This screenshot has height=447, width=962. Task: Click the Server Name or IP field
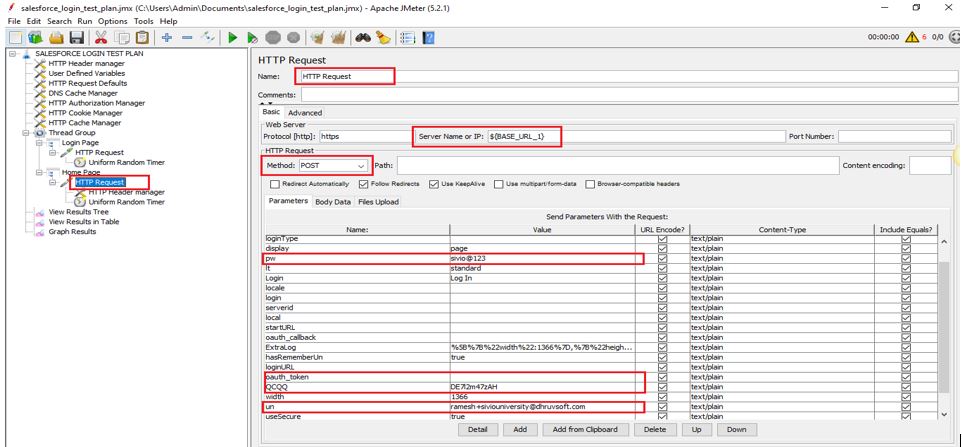point(636,136)
